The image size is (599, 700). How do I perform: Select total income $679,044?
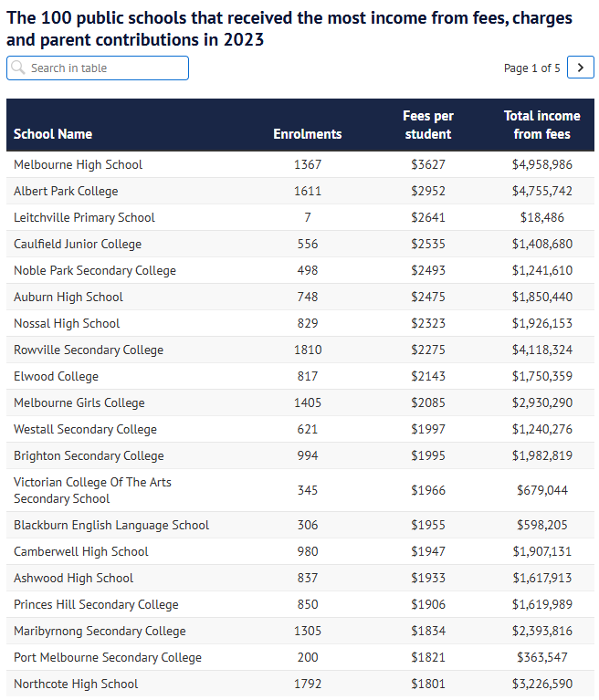[x=541, y=490]
